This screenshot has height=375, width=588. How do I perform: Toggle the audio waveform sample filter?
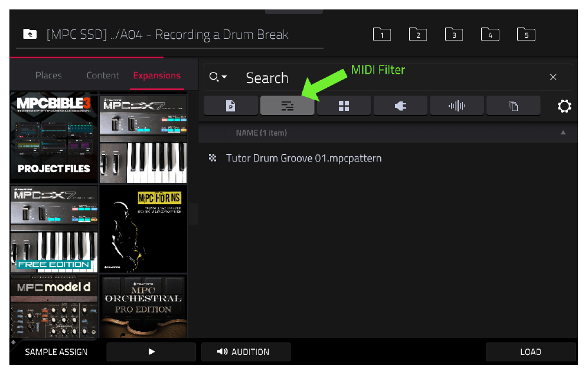[457, 106]
